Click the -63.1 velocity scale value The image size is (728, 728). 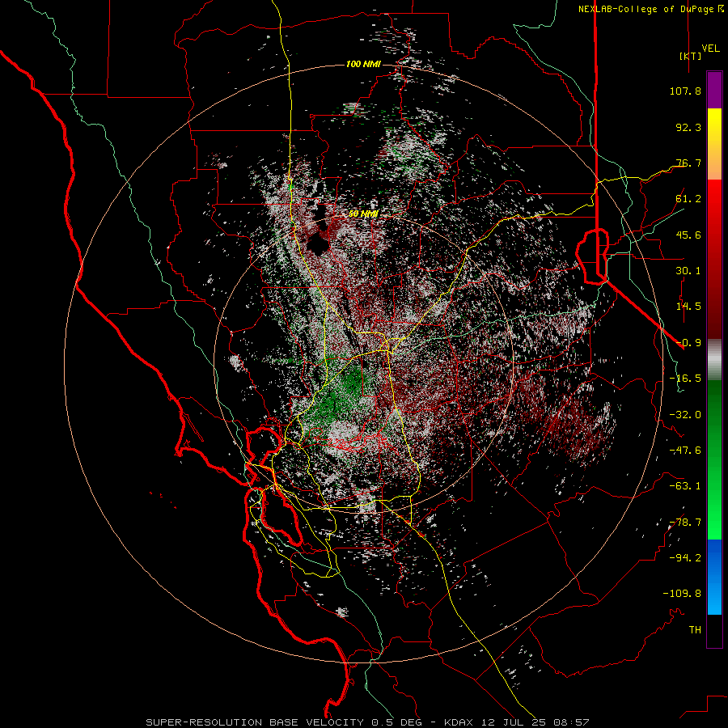(x=685, y=486)
